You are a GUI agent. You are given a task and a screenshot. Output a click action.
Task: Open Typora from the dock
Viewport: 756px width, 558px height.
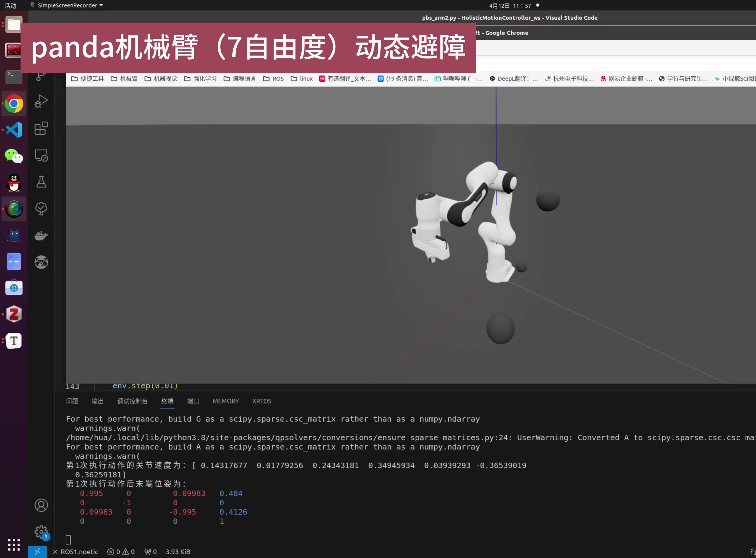(14, 340)
